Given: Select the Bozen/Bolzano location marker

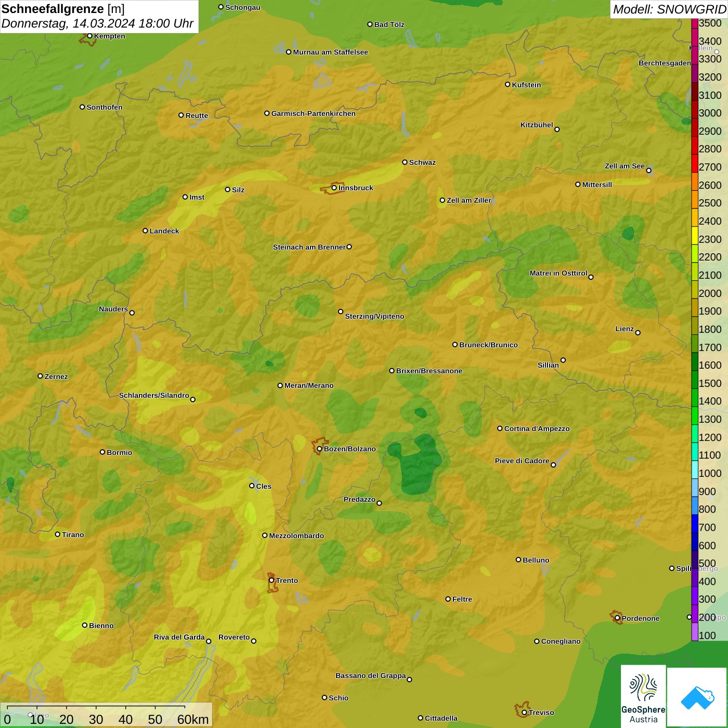Looking at the screenshot, I should pos(319,449).
